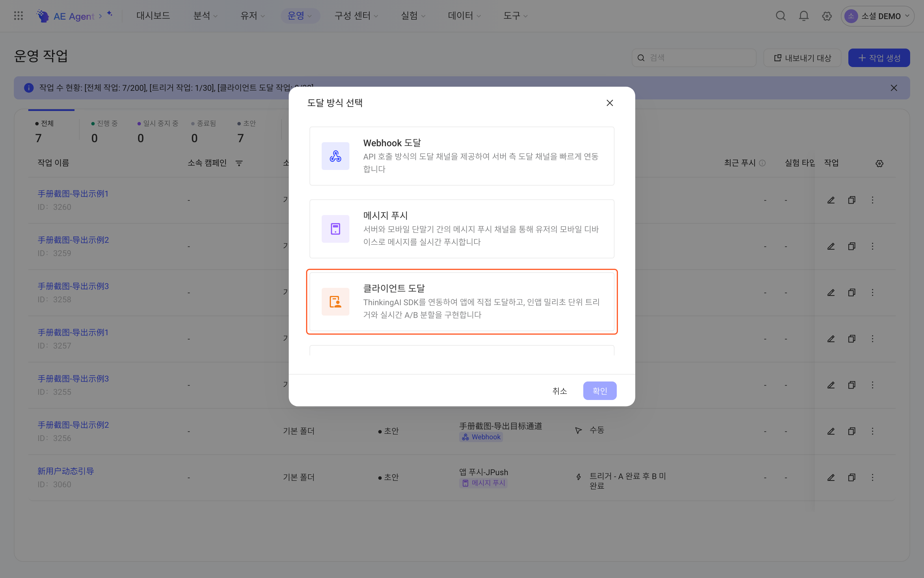Viewport: 924px width, 578px height.
Task: Select the Webhook 도달 option card
Action: pyautogui.click(x=462, y=156)
